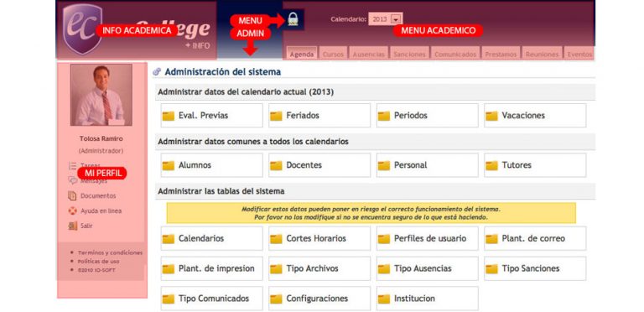This screenshot has height=312, width=644.
Task: Open Plant. de impresion folder
Action: (x=211, y=268)
